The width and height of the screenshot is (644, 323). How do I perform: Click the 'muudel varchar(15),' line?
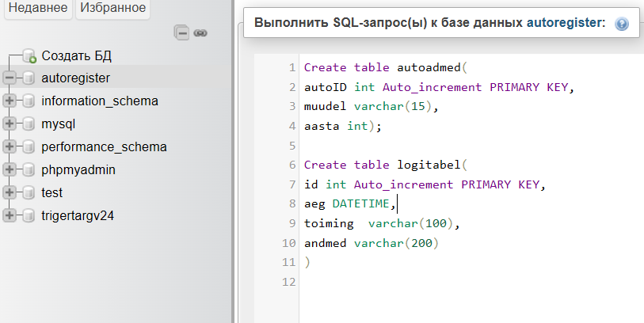click(372, 107)
